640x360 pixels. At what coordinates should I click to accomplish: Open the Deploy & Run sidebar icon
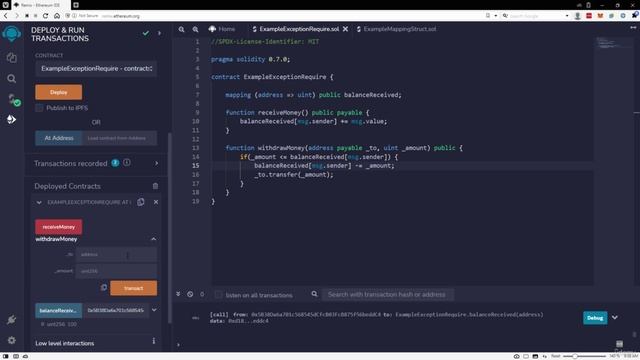pyautogui.click(x=11, y=119)
